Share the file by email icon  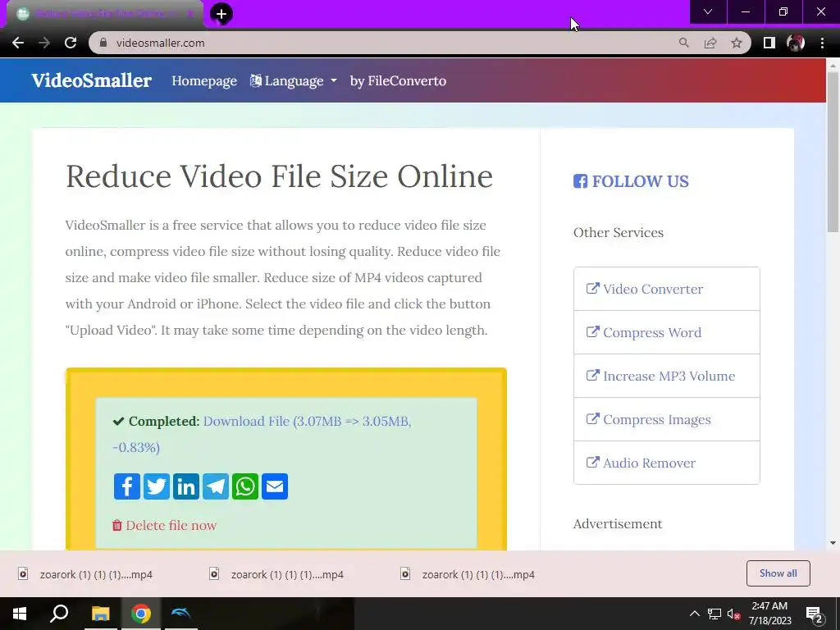pyautogui.click(x=275, y=486)
